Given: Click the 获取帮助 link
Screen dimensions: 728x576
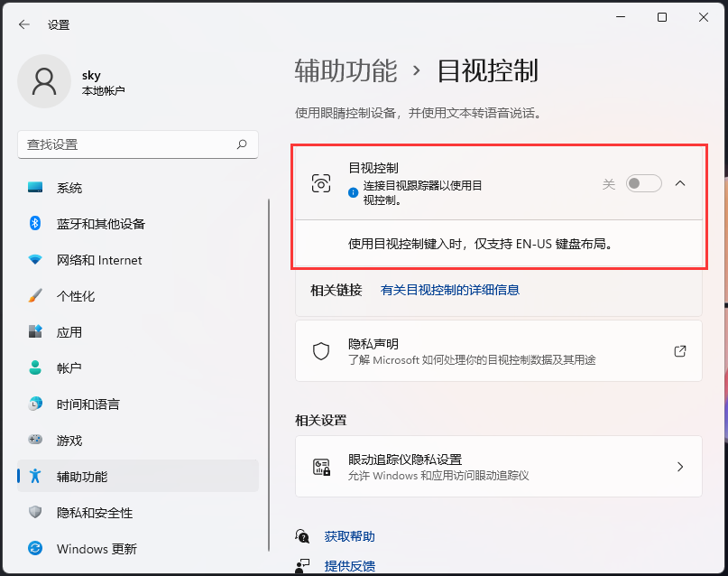Looking at the screenshot, I should [349, 536].
